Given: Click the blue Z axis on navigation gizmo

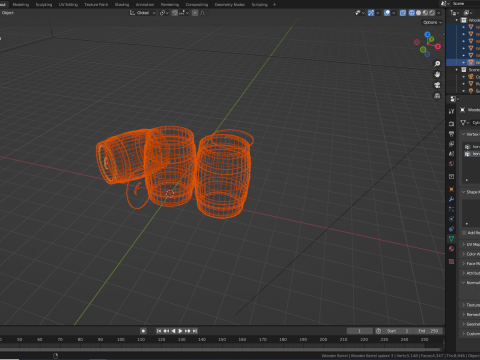Looking at the screenshot, I should click(x=427, y=34).
